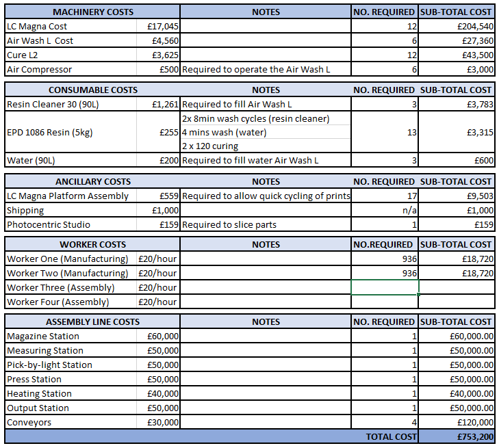Click the CONSUMABLE COSTS header
Screen dimensions: 499x448
tap(92, 90)
